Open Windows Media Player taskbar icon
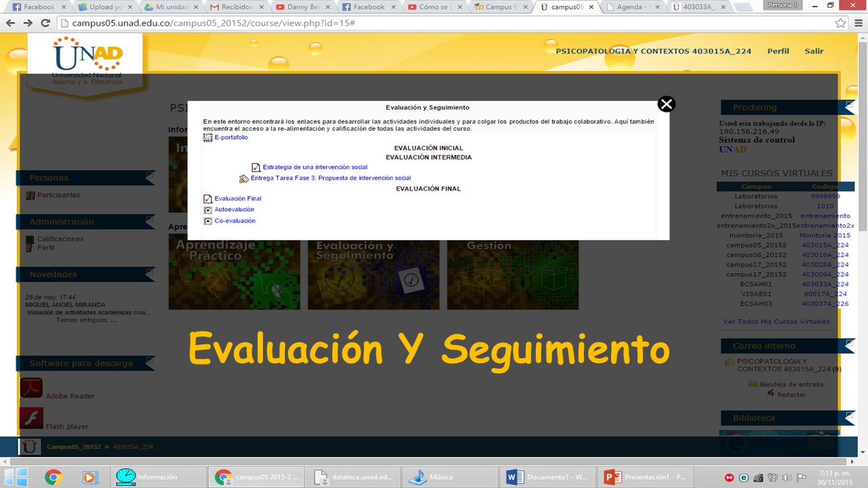Screen dimensions: 868x488 pyautogui.click(x=89, y=477)
